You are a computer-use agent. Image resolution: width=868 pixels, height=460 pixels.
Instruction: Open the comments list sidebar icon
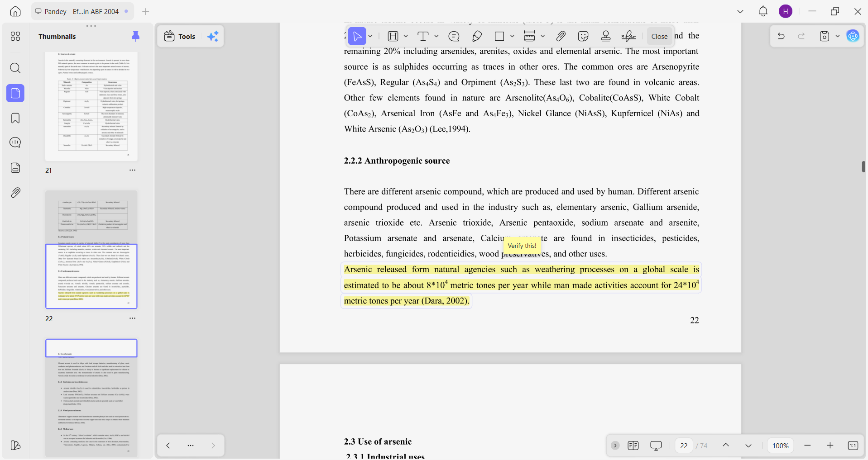[x=15, y=142]
